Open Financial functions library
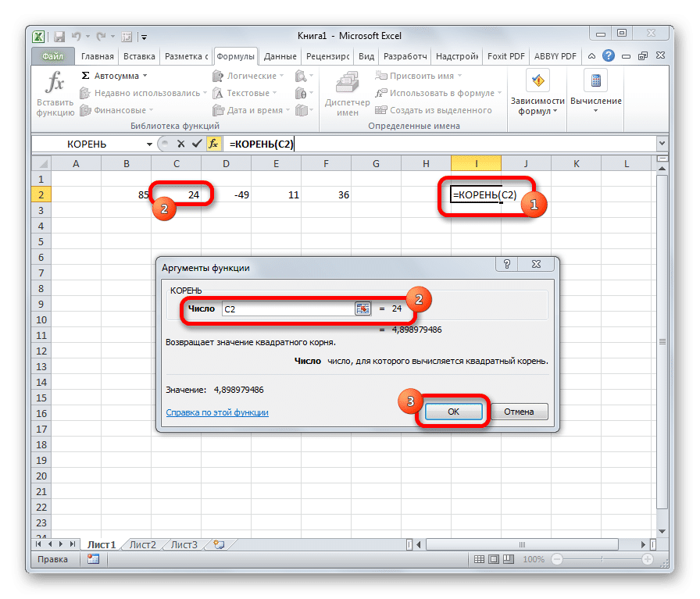 coord(116,110)
